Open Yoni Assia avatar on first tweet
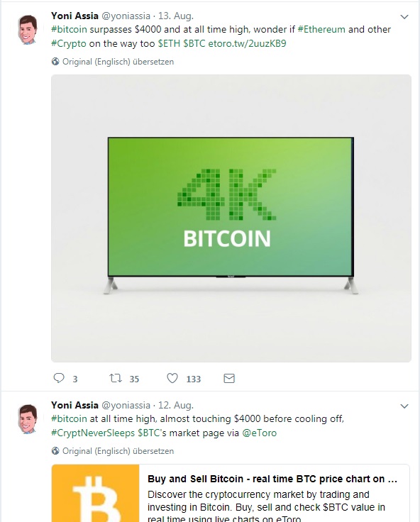Image resolution: width=420 pixels, height=522 pixels. coord(28,29)
